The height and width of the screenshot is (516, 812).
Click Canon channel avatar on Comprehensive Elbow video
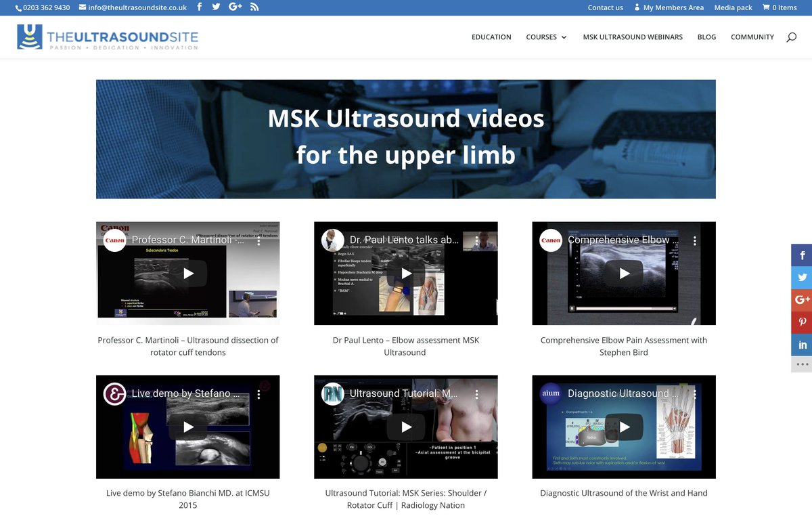(x=551, y=240)
